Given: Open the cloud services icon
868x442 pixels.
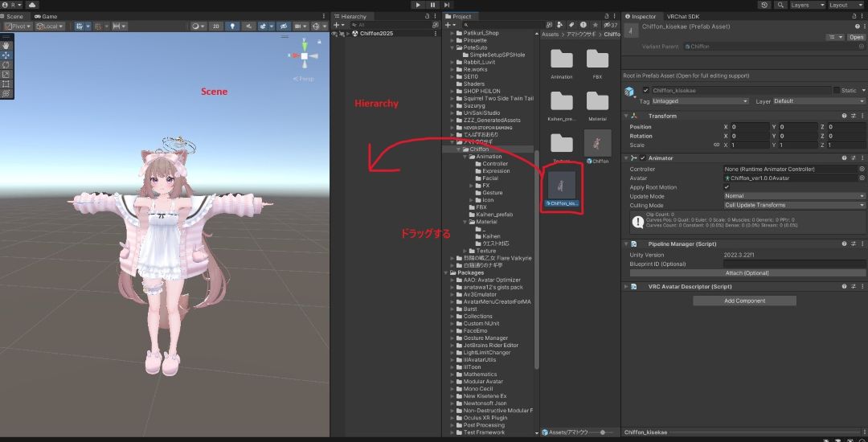Looking at the screenshot, I should click(x=31, y=5).
